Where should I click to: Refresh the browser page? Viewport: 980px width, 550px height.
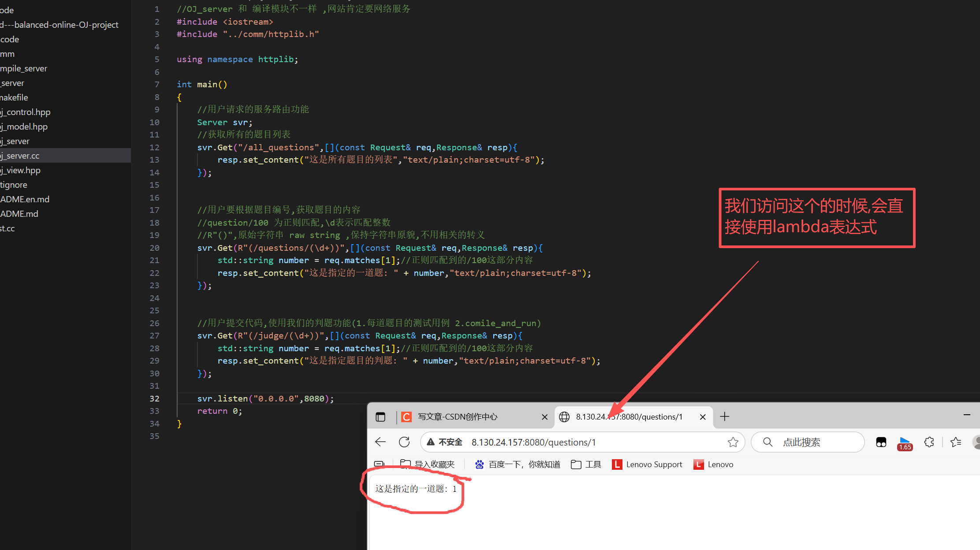coord(404,442)
